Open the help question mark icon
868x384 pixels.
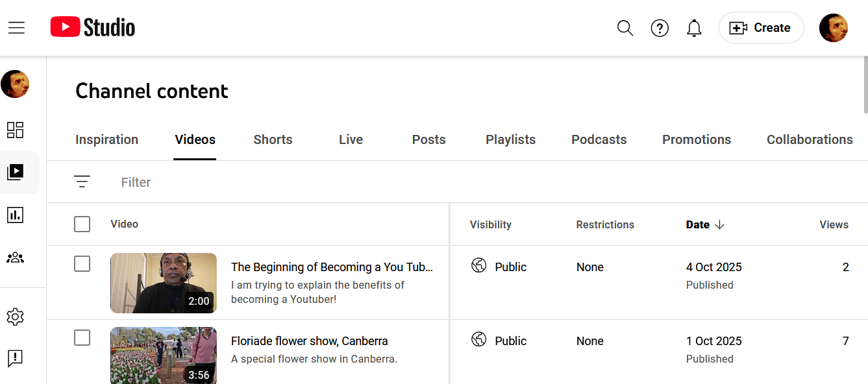coord(660,28)
